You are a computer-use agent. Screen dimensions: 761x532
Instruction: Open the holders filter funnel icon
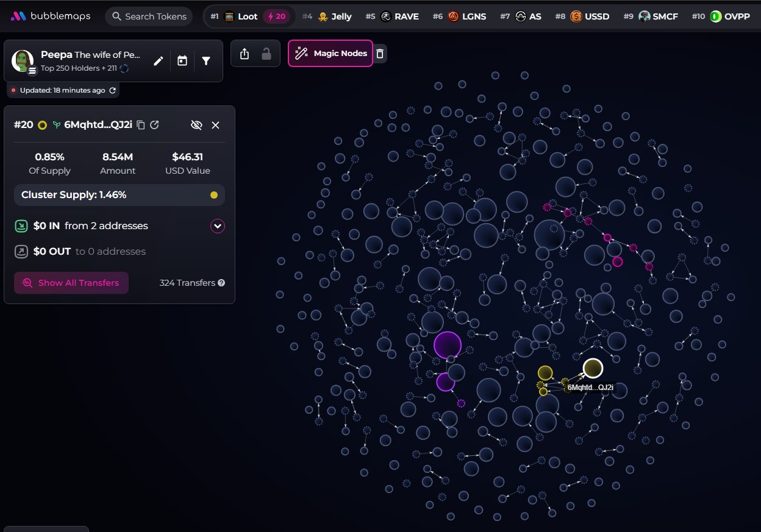click(206, 61)
